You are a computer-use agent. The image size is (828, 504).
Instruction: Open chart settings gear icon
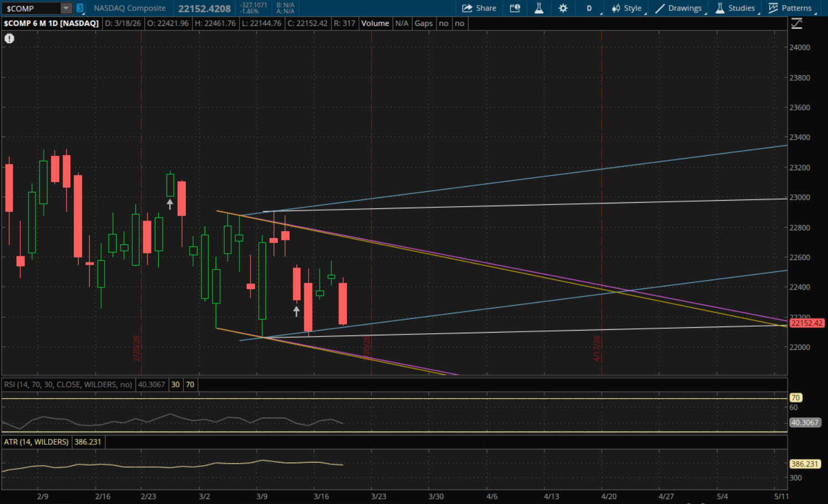[563, 8]
